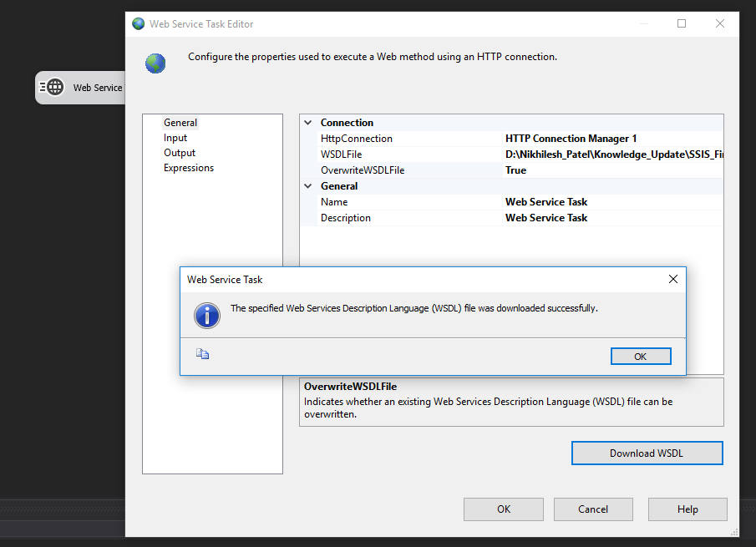This screenshot has height=547, width=756.
Task: Collapse the Connection property group
Action: pyautogui.click(x=308, y=123)
